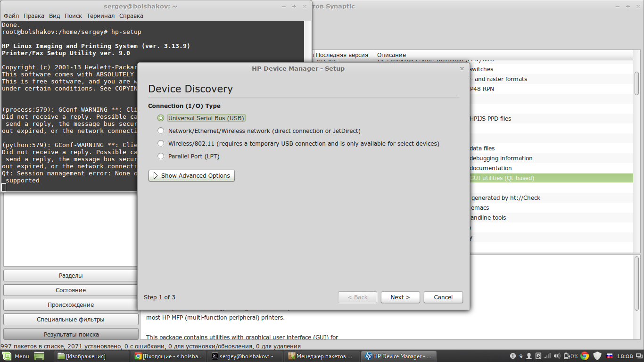Close the HP Device Manager dialog

tap(462, 68)
